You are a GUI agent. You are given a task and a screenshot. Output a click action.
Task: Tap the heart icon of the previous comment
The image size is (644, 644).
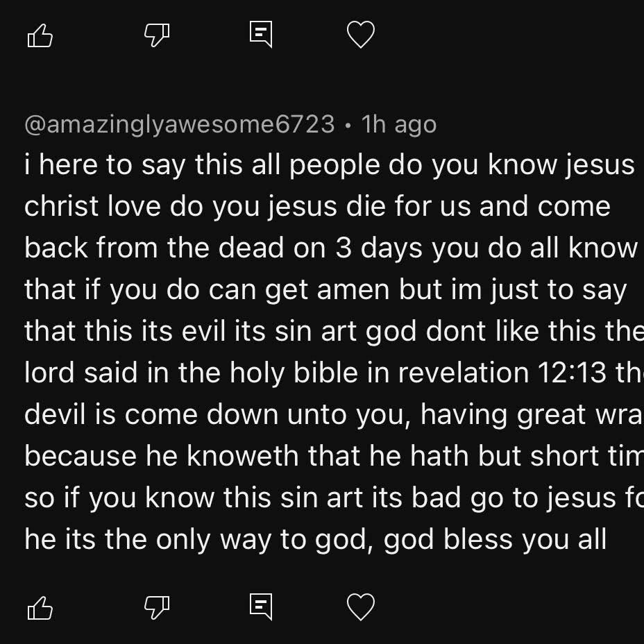coord(361,34)
